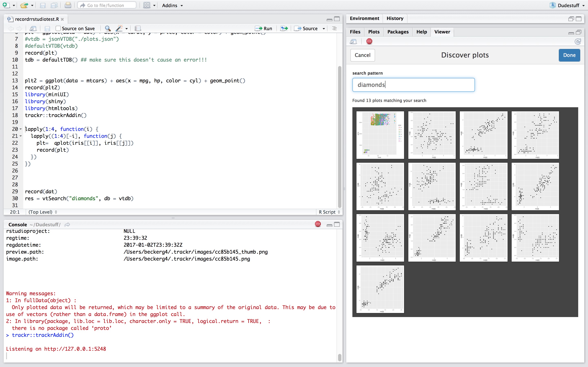Image resolution: width=588 pixels, height=367 pixels.
Task: Click the compile notebook icon
Action: pyautogui.click(x=138, y=28)
